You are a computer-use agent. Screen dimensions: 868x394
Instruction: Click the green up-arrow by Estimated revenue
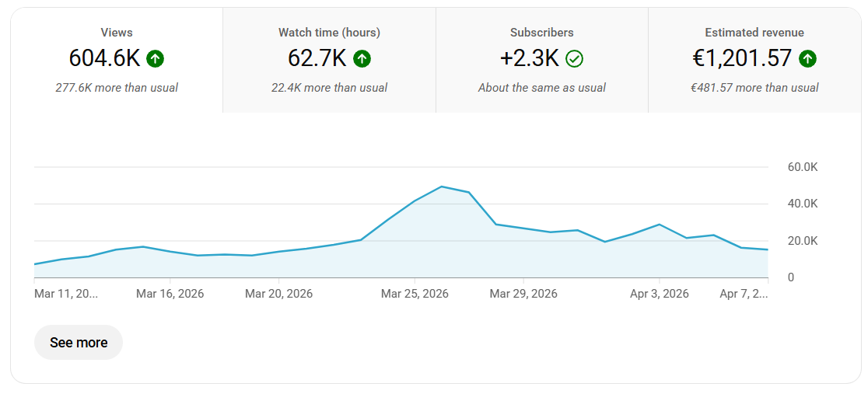tap(807, 58)
